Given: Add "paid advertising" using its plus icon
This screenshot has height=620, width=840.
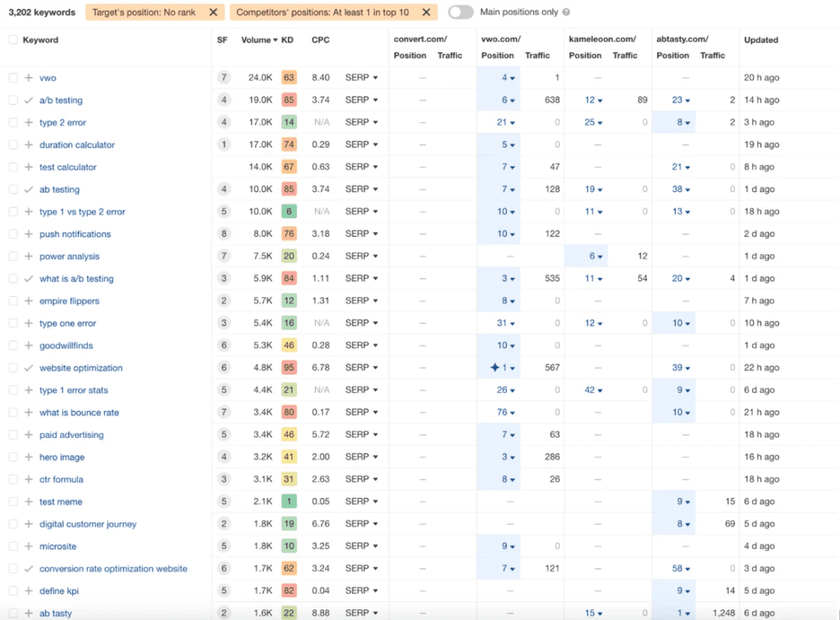Looking at the screenshot, I should [29, 435].
